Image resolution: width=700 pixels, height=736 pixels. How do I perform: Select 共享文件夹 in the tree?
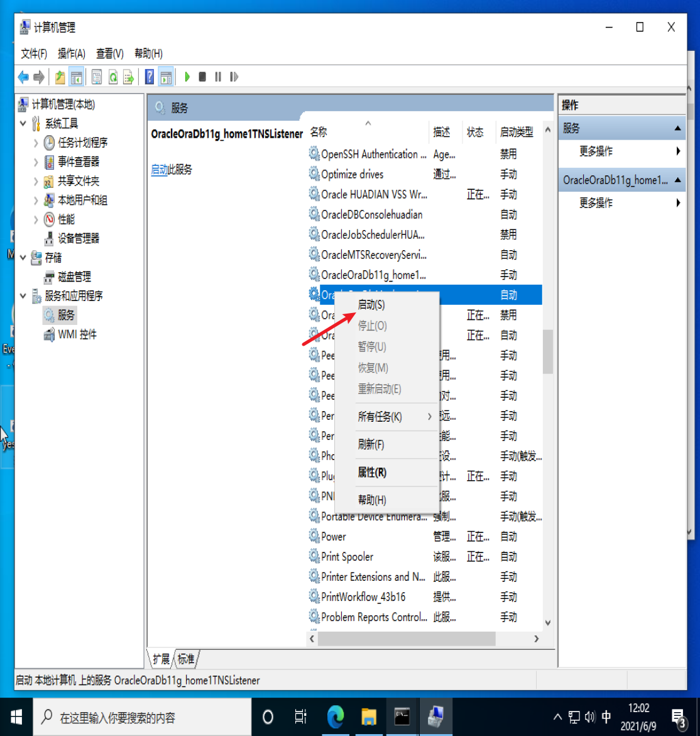tap(79, 181)
